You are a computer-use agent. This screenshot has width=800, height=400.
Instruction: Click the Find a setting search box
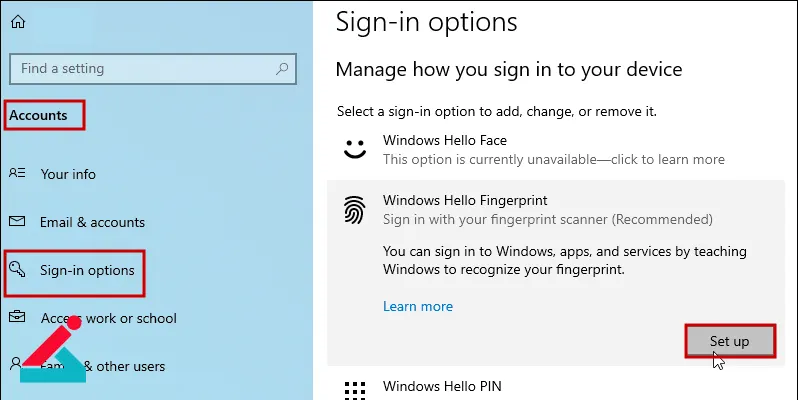pos(153,68)
